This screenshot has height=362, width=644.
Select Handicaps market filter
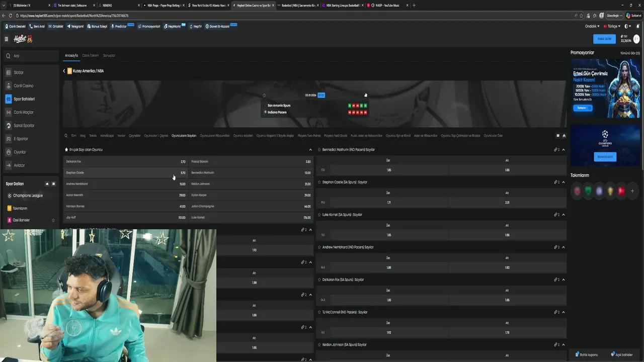tap(107, 135)
